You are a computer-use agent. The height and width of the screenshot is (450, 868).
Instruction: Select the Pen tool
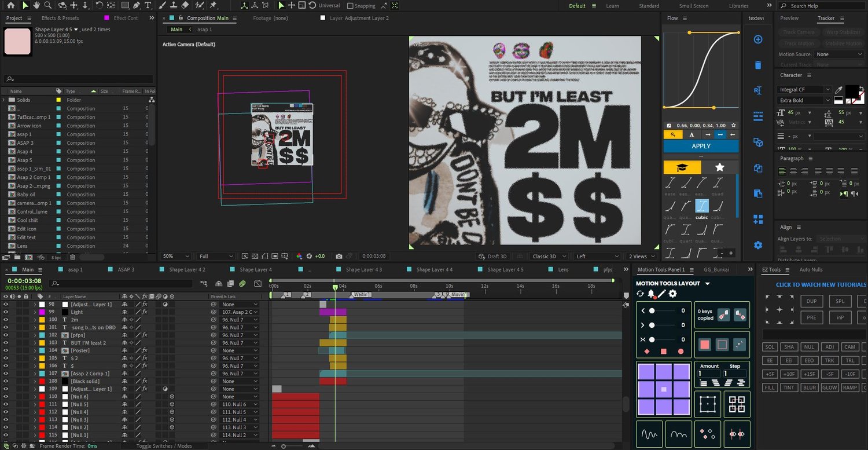137,5
